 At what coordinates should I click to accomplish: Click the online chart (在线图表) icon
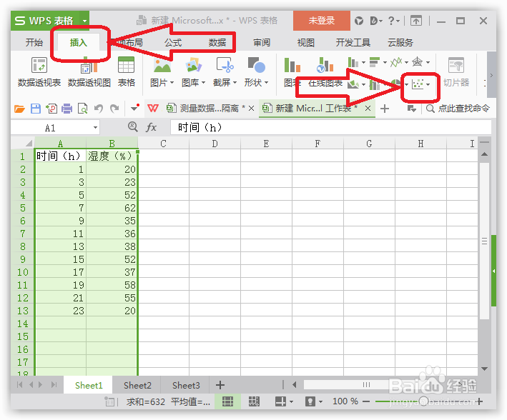(325, 65)
